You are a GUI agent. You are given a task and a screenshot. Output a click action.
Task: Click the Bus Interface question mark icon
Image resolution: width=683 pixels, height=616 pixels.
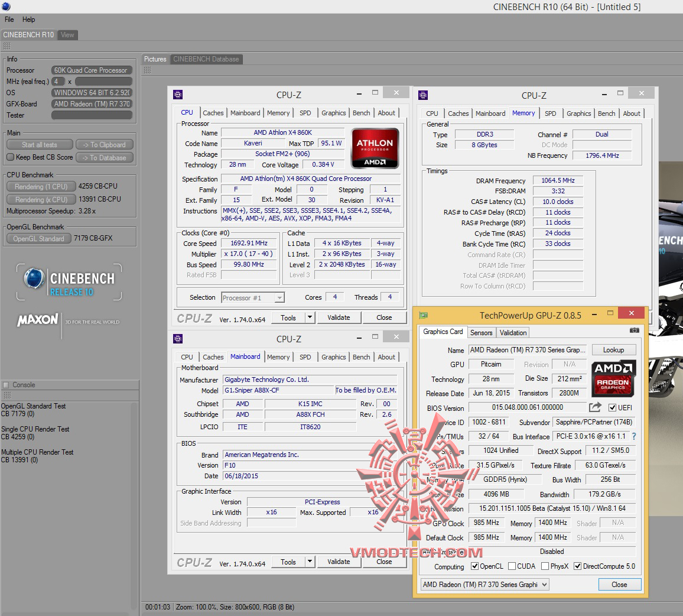[634, 436]
